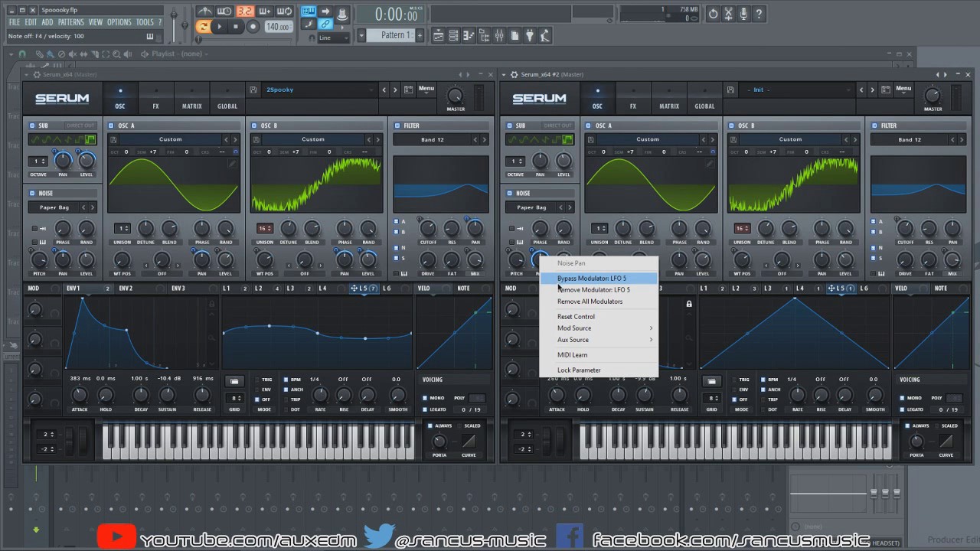The image size is (980, 551).
Task: Enable MONO voicing checkbox in left Serum
Action: pos(425,398)
